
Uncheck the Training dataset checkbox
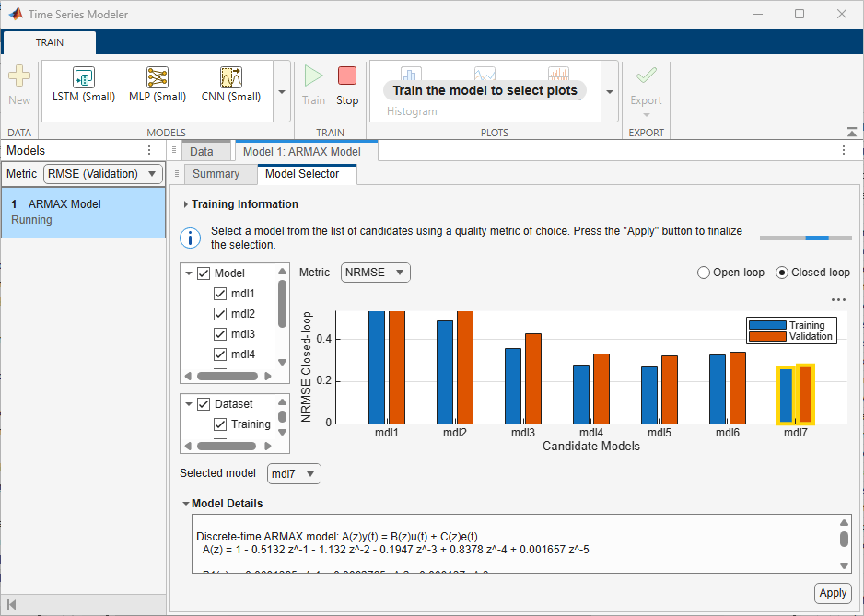220,424
